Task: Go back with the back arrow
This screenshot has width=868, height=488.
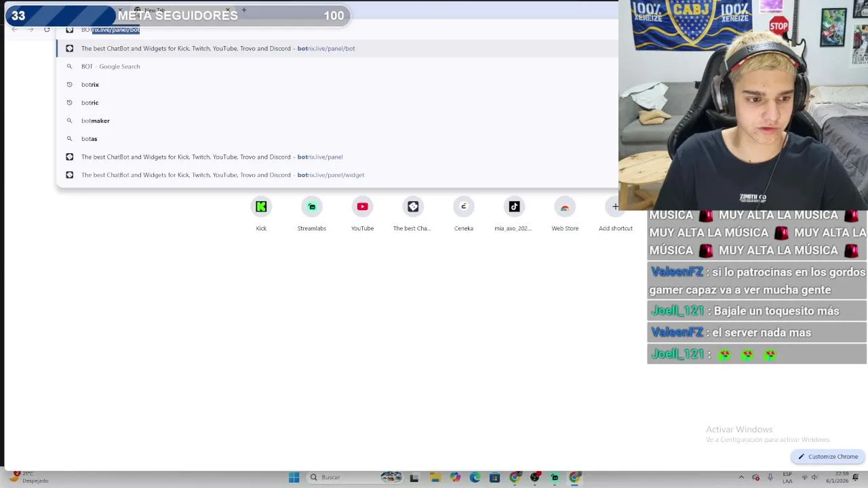Action: point(15,29)
